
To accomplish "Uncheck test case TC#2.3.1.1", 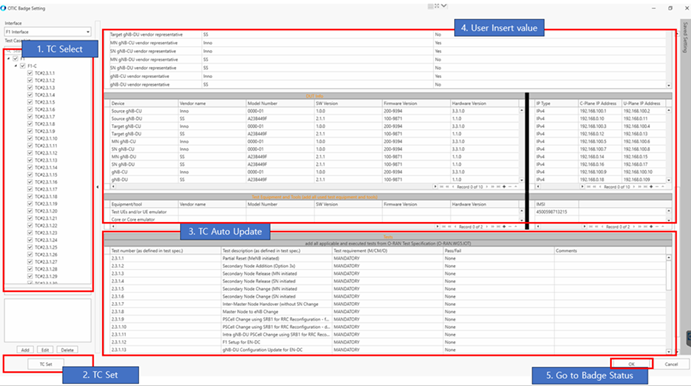I will click(30, 73).
